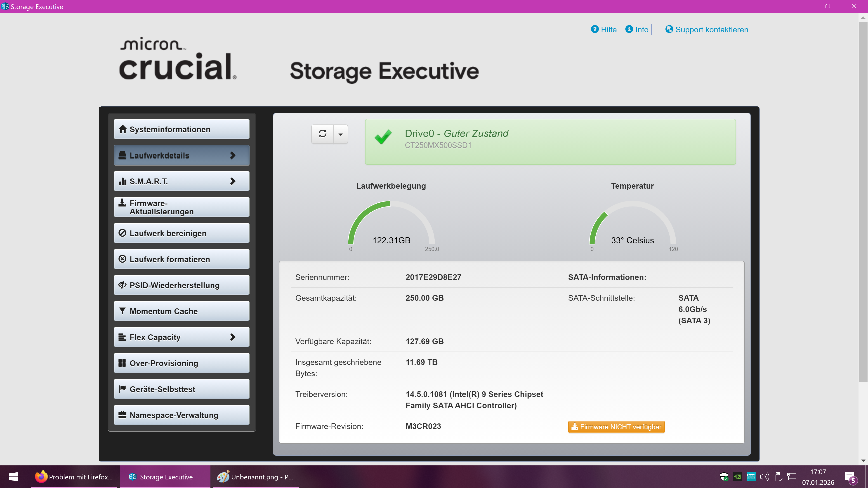Screen dimensions: 868x488
Task: Click the PSID-Wiederherstellung icon
Action: 122,285
